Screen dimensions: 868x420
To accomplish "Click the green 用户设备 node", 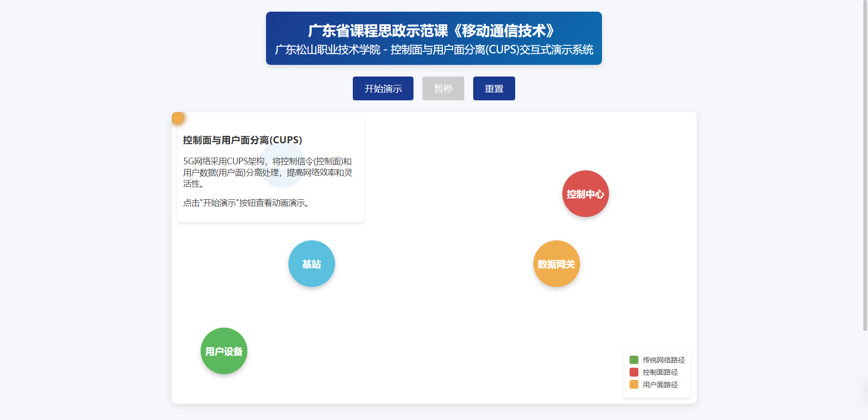I will click(224, 351).
